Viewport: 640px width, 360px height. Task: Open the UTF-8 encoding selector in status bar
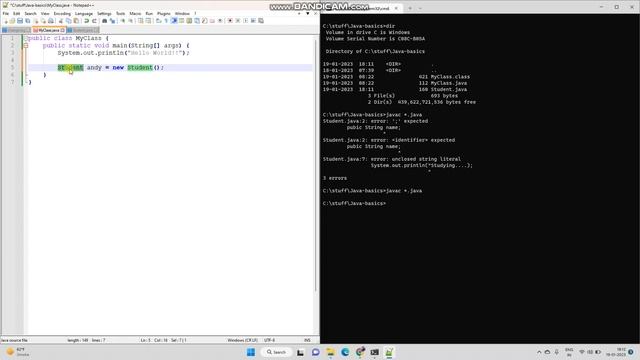point(269,340)
